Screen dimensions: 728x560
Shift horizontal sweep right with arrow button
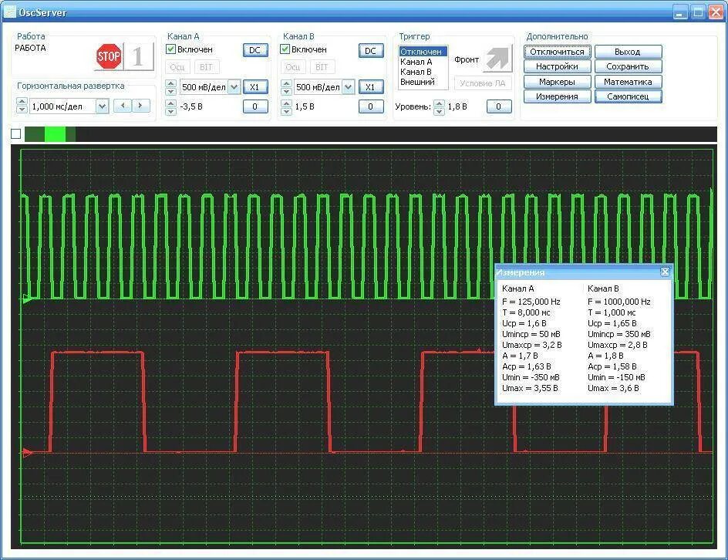pos(140,106)
